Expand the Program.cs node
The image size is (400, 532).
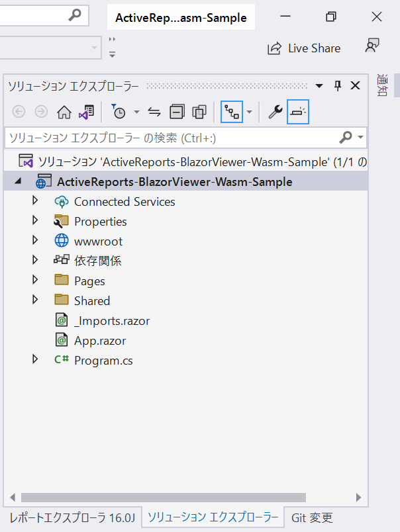click(35, 359)
